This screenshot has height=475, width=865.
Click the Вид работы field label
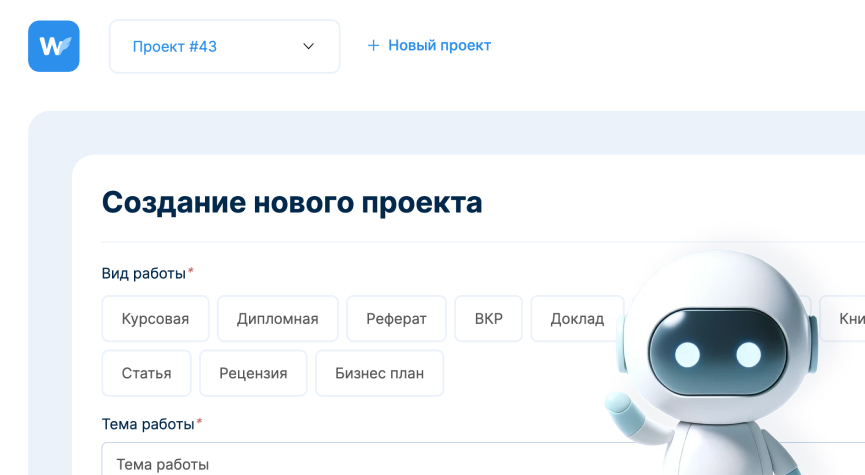(x=144, y=273)
